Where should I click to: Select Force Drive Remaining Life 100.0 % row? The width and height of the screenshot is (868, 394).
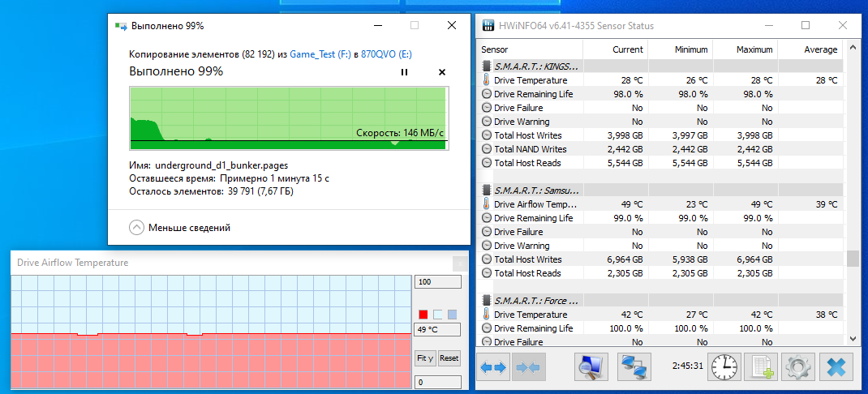(660, 328)
